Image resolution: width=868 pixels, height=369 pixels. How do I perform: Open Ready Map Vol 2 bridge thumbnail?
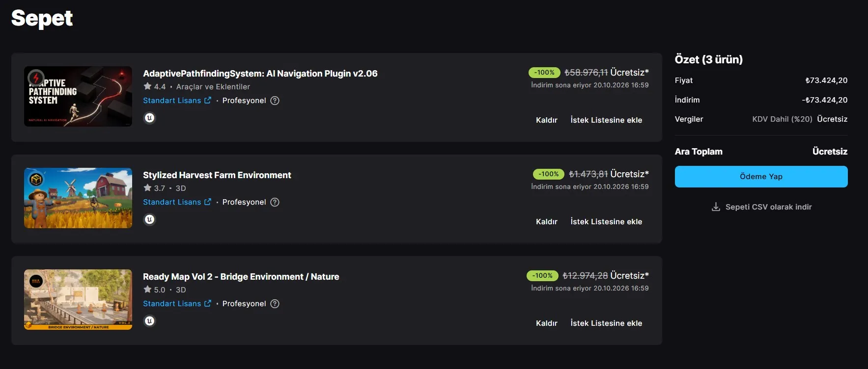(x=78, y=300)
